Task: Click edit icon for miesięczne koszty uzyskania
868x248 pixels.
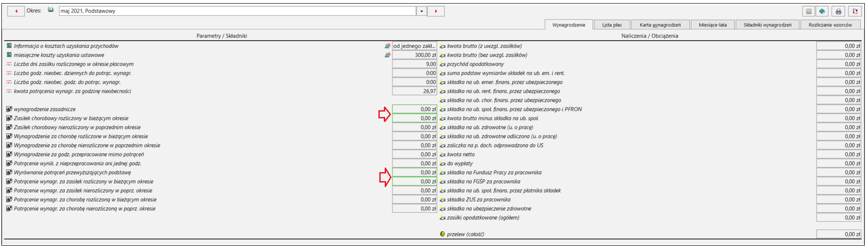Action: tap(387, 55)
